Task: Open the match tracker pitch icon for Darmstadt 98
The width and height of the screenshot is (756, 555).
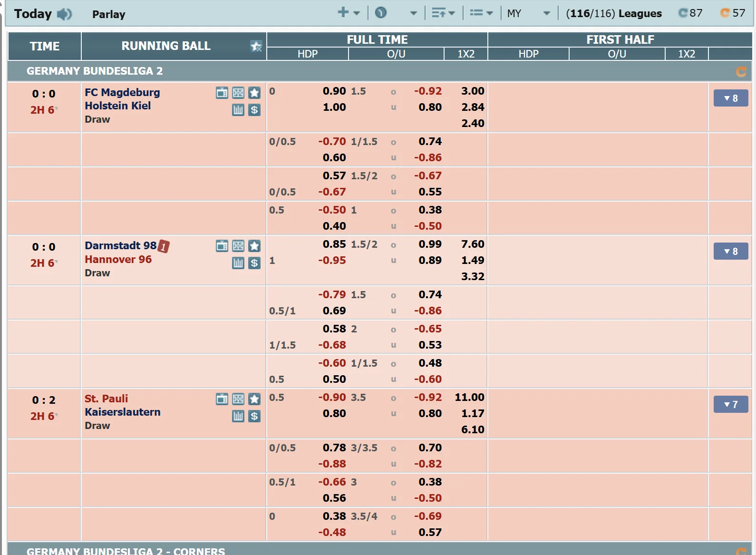Action: pyautogui.click(x=238, y=246)
